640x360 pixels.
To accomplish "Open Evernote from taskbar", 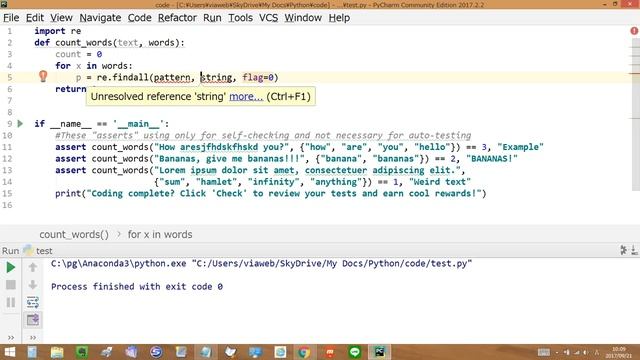I will pyautogui.click(x=82, y=352).
